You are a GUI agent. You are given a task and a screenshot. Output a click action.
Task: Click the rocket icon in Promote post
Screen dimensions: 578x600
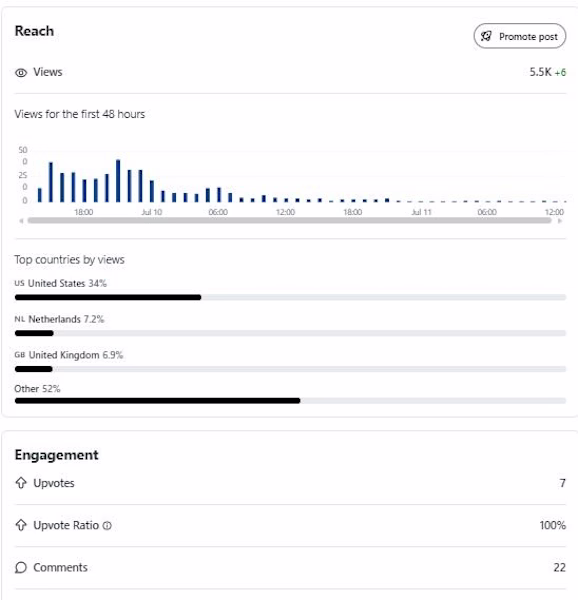coord(486,36)
